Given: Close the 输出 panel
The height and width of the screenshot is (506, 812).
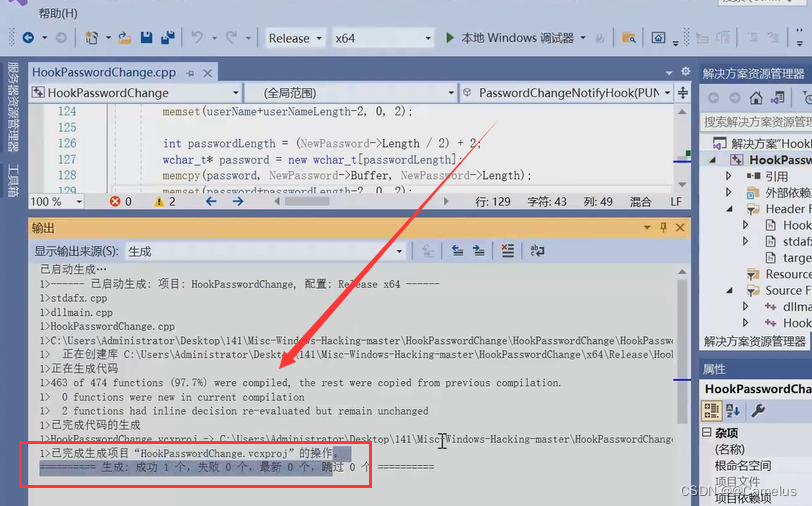Looking at the screenshot, I should point(680,227).
